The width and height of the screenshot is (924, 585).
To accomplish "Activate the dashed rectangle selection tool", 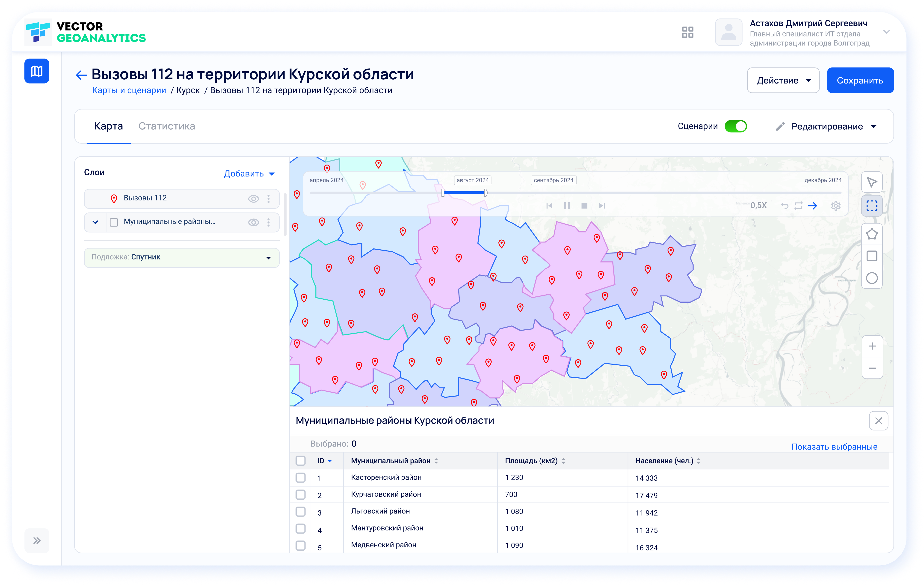I will point(872,206).
